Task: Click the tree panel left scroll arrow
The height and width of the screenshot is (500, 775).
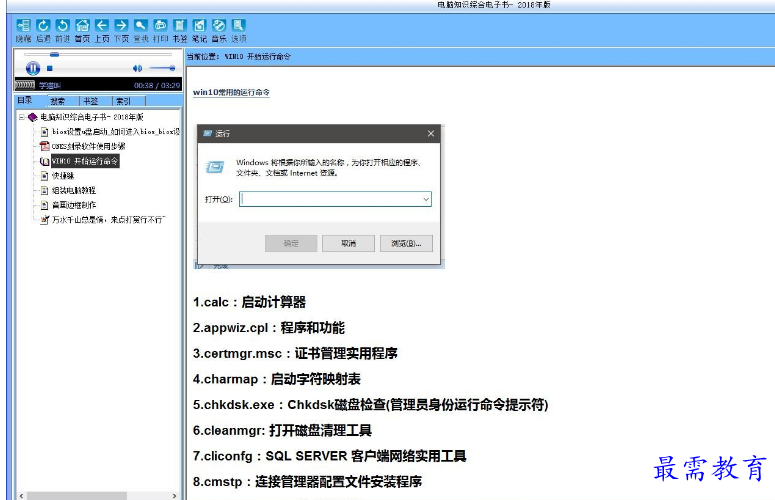Action: pos(21,496)
